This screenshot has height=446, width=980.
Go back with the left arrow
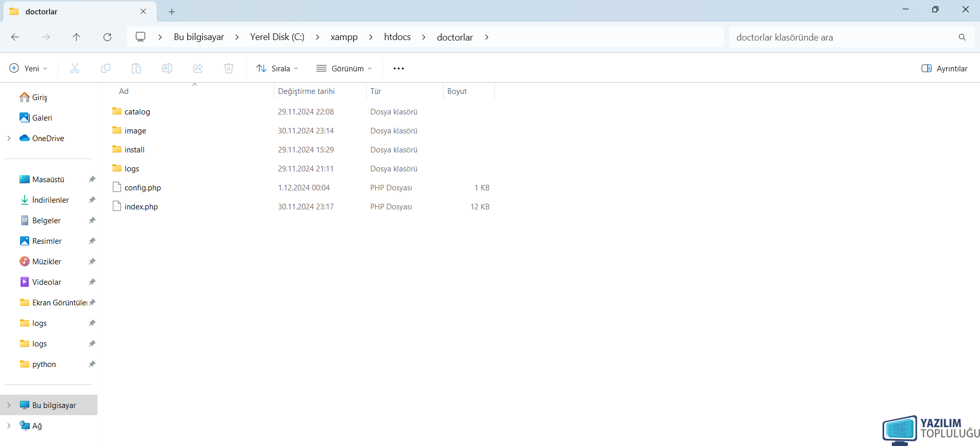15,37
